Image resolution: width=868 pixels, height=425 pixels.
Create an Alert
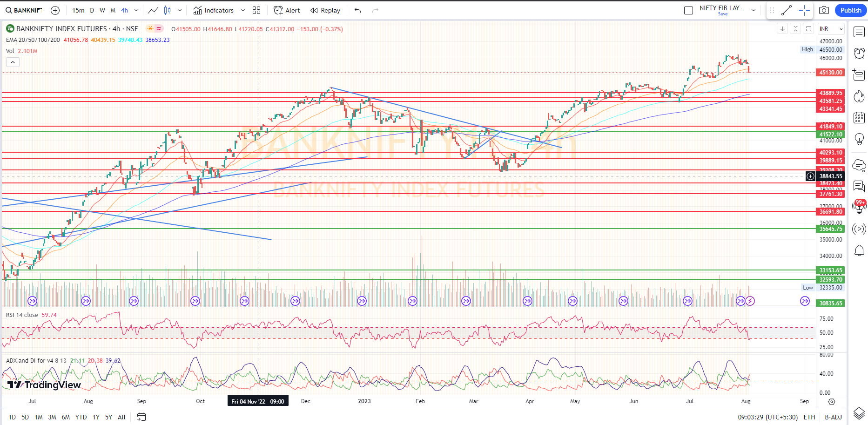coord(287,10)
